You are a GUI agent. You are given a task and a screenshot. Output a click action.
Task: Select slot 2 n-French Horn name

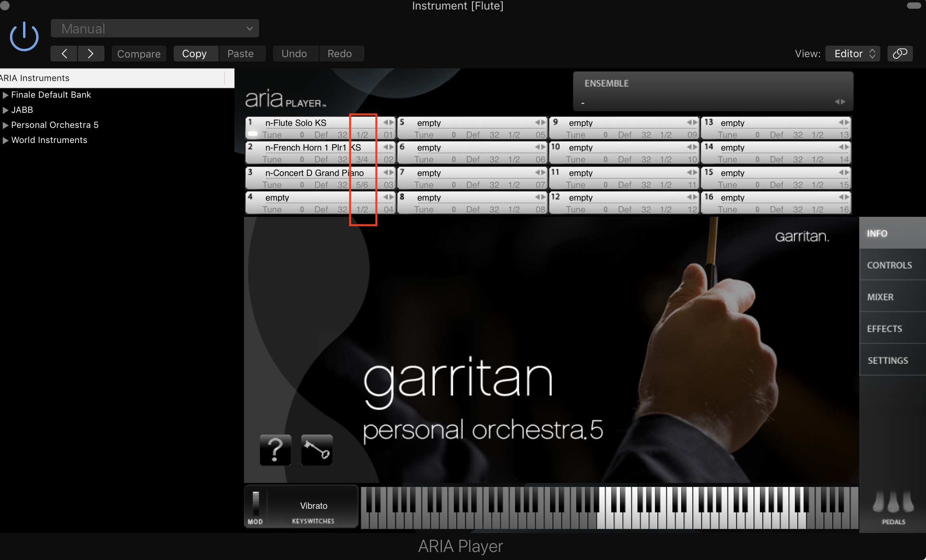313,148
